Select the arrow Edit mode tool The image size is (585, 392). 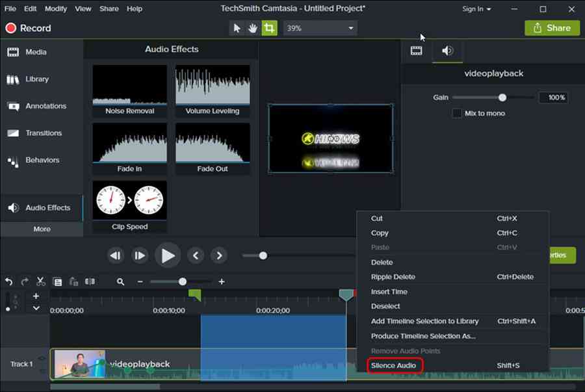click(237, 28)
